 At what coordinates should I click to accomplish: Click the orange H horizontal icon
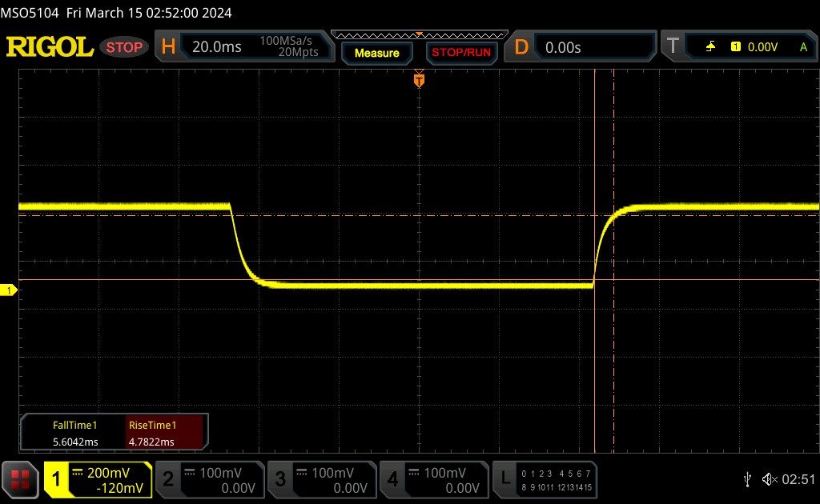point(168,47)
